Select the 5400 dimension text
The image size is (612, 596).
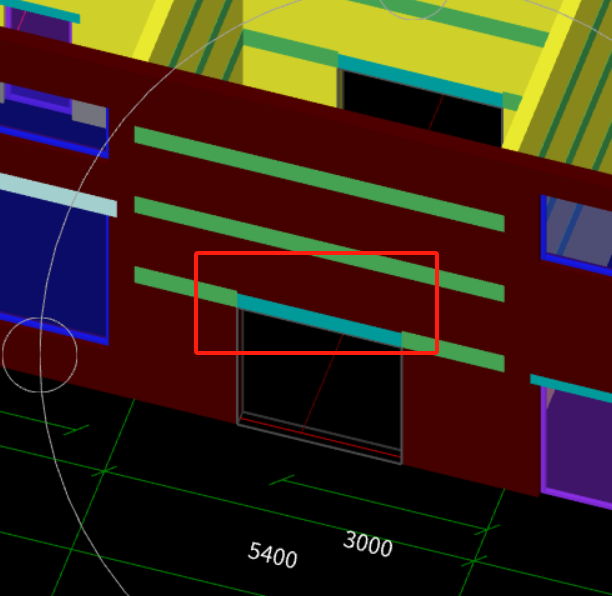pyautogui.click(x=272, y=555)
